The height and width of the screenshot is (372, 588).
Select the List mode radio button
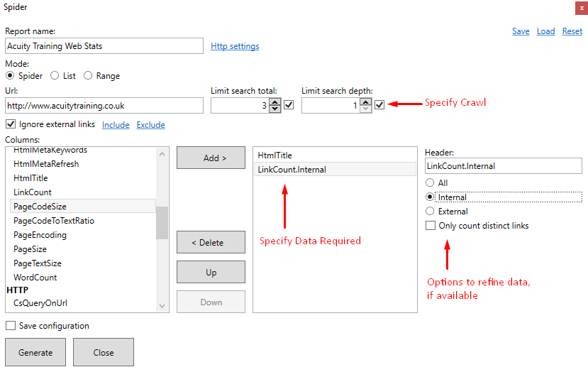[x=55, y=76]
